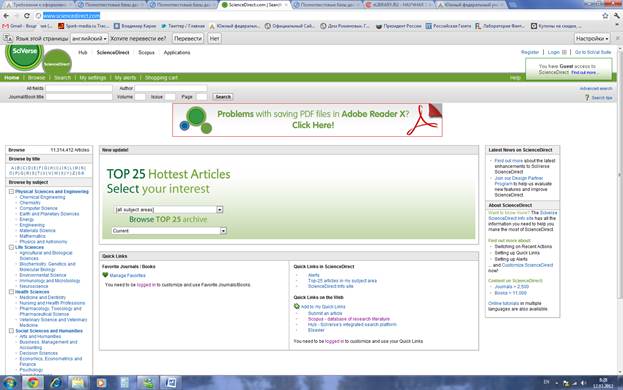Open Shopping cart in the green menu bar
This screenshot has height=390, width=623.
coord(161,77)
